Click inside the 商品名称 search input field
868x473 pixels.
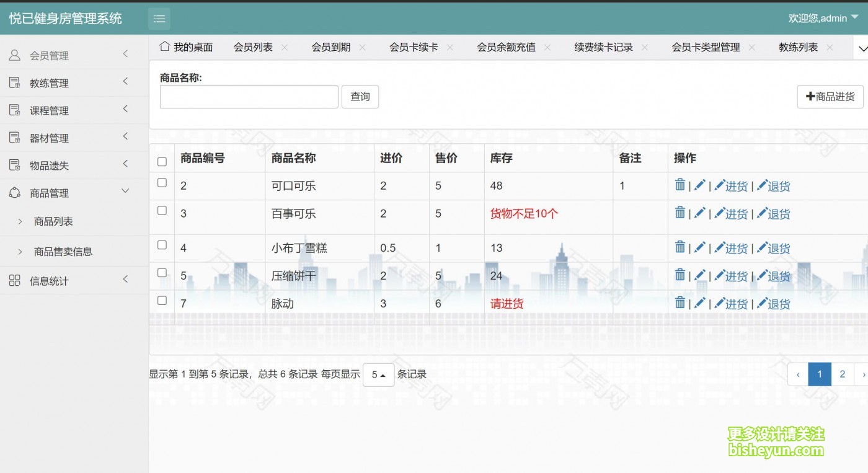[248, 97]
